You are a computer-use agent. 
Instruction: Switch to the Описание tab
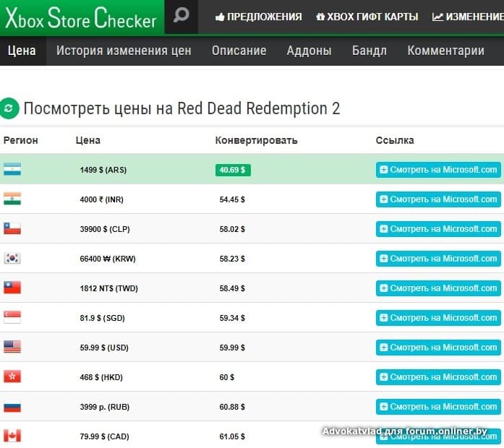239,51
